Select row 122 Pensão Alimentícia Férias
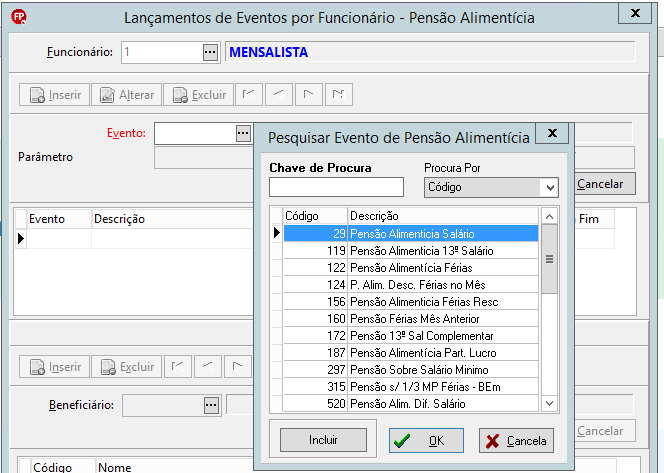This screenshot has width=664, height=473. (x=411, y=268)
